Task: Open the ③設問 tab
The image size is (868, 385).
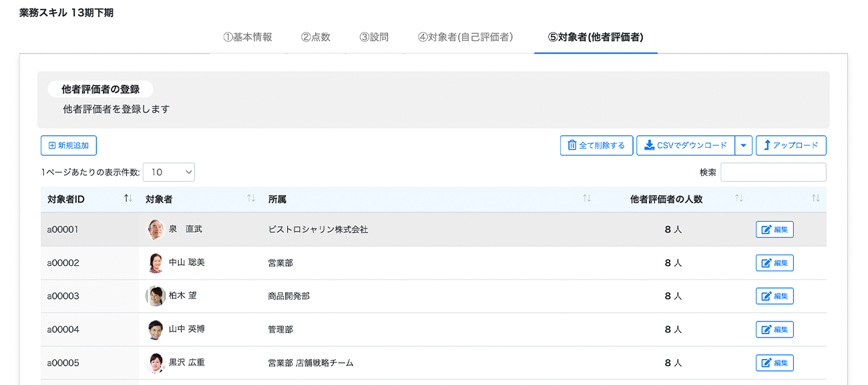Action: (x=374, y=37)
